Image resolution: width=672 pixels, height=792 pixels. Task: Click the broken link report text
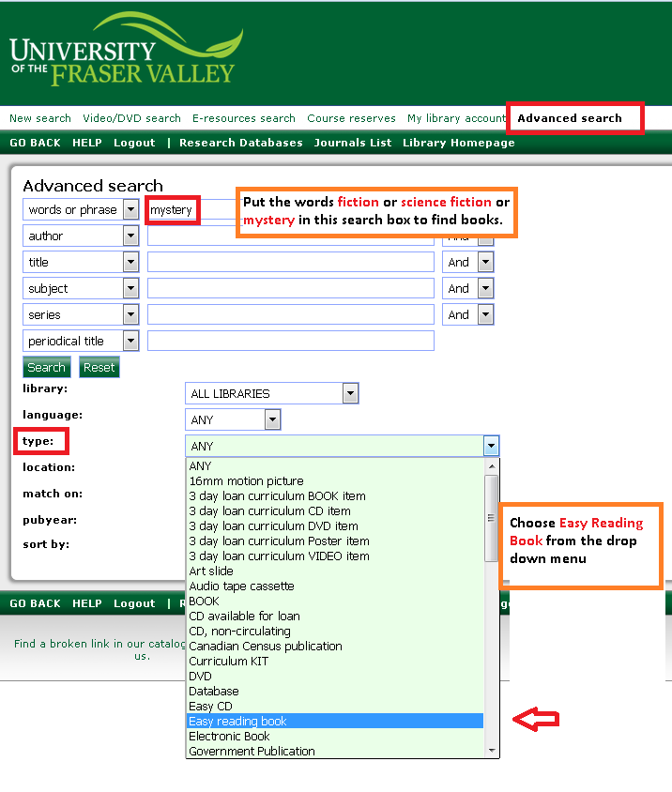coord(99,649)
